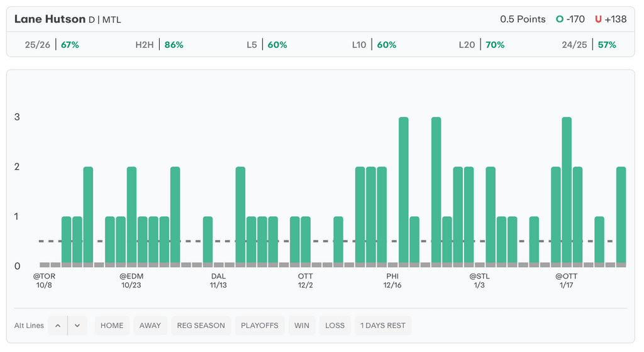This screenshot has width=644, height=352.
Task: Click the dashed 0.5 points line
Action: (192, 241)
